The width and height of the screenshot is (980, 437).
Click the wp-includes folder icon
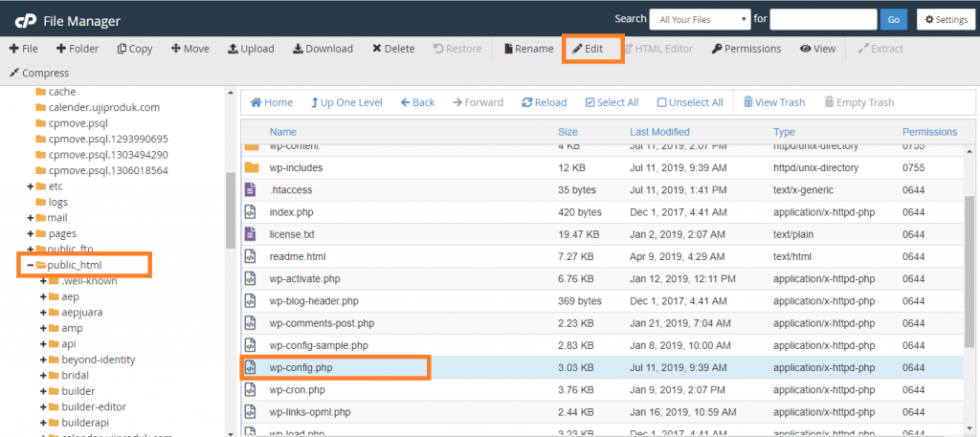(252, 168)
